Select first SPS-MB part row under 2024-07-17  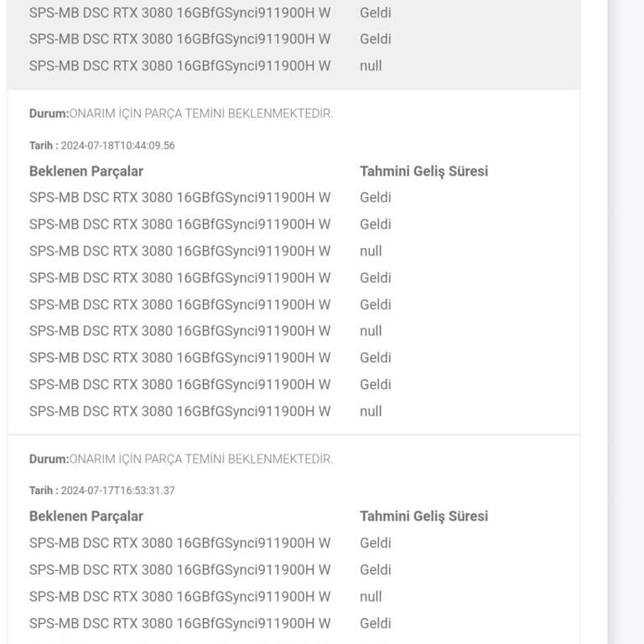[179, 543]
